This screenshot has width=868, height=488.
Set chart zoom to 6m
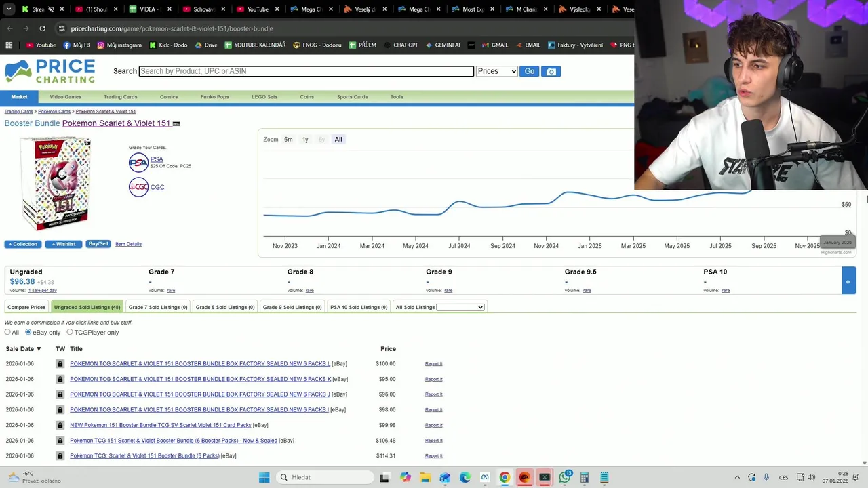pos(288,140)
